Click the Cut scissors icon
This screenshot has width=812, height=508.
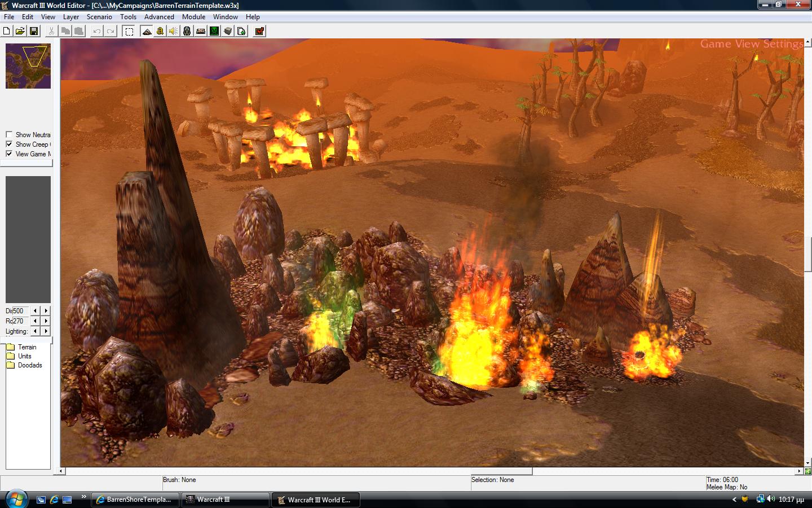point(52,31)
